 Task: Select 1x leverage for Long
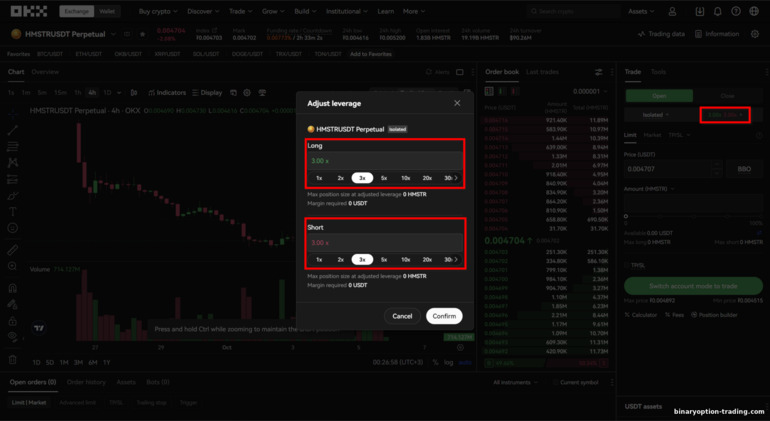(x=319, y=178)
